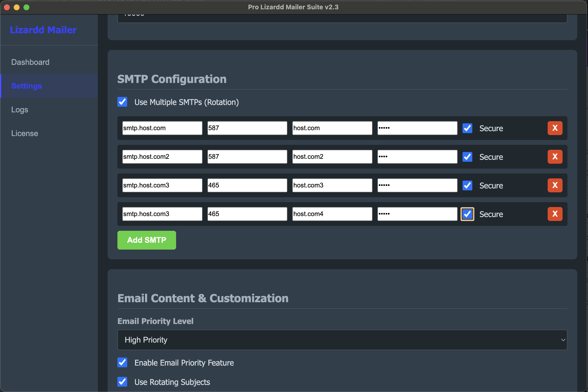
Task: Disable Secure on the first SMTP row
Action: coord(467,128)
